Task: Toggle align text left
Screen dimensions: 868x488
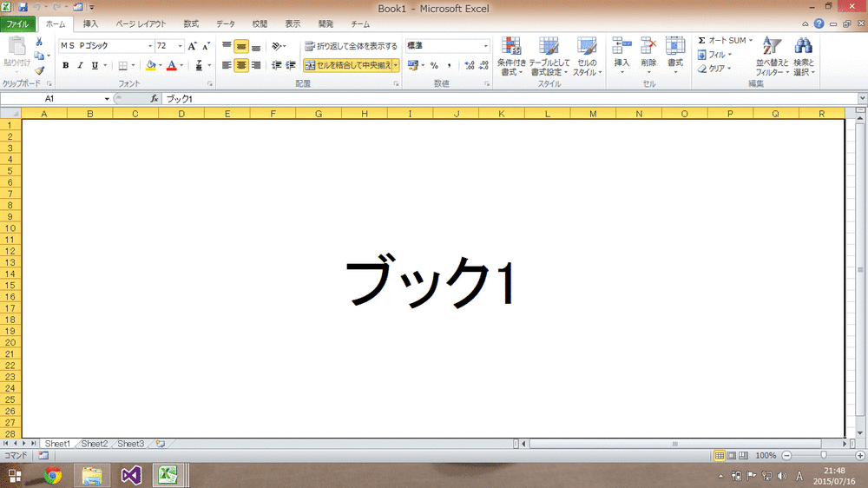Action: 227,65
